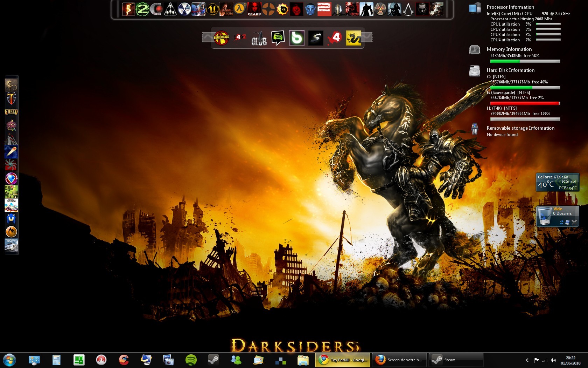Launch Left 4 Dead 2 icon
The height and width of the screenshot is (368, 588).
point(240,38)
